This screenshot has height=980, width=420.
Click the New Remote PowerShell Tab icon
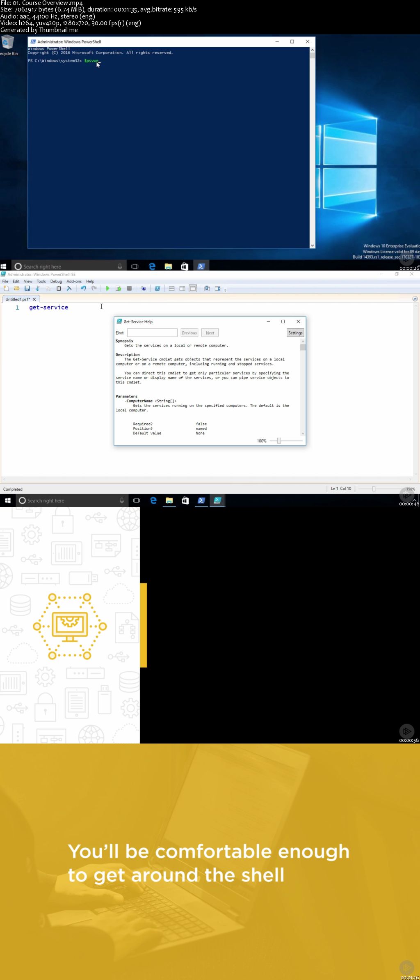(143, 289)
